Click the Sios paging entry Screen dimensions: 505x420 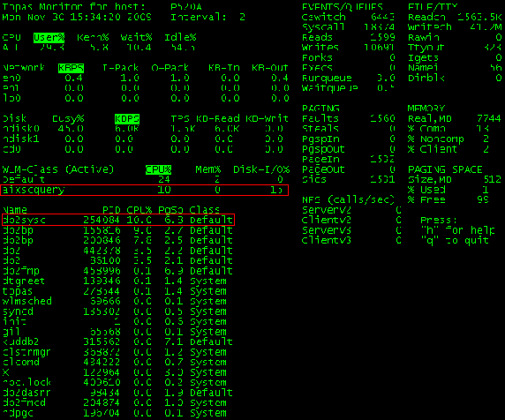pos(349,180)
